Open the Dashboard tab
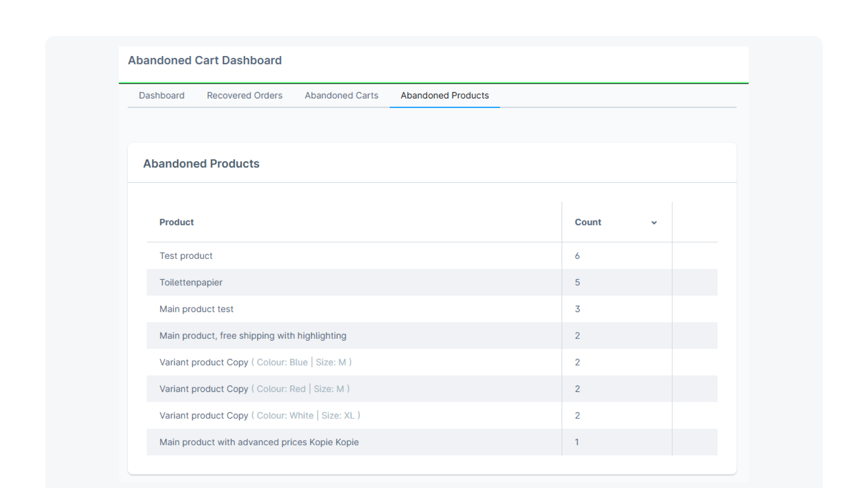The width and height of the screenshot is (868, 488). coord(161,95)
